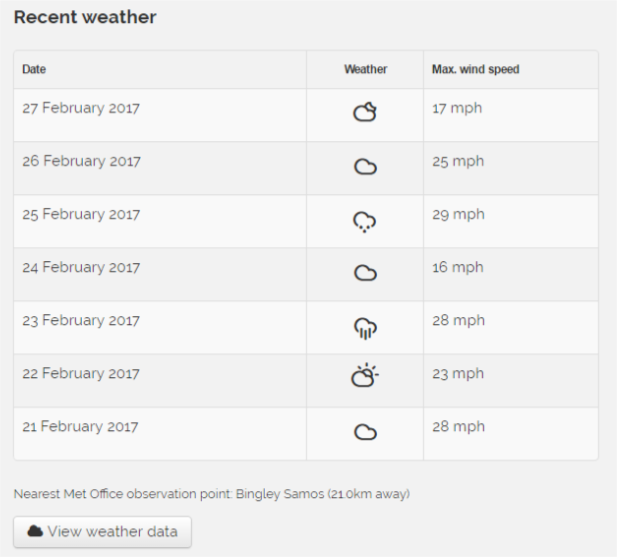Click the sunny intervals icon for 22 February
The image size is (617, 557).
[x=365, y=375]
